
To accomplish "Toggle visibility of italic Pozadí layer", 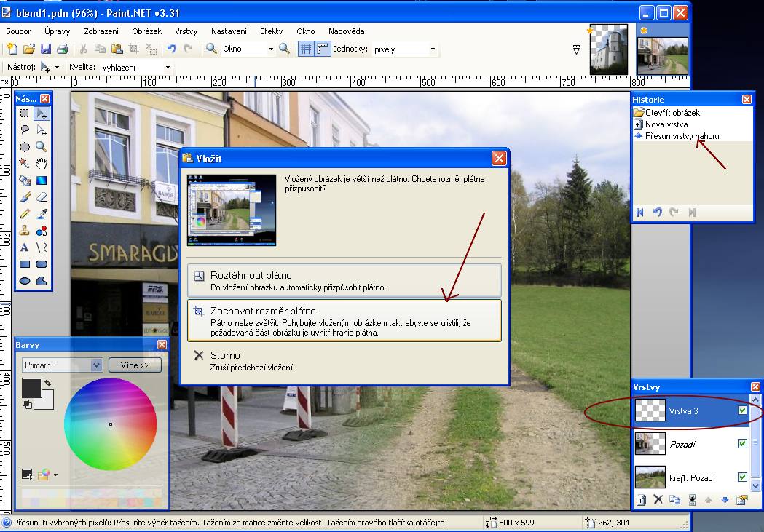I will point(742,444).
